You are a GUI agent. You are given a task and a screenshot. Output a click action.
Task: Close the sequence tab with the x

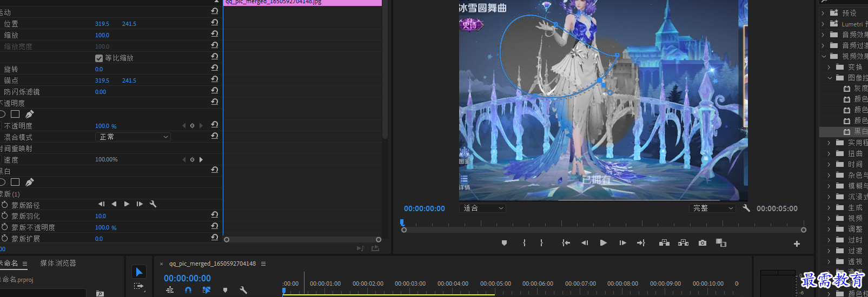(161, 264)
